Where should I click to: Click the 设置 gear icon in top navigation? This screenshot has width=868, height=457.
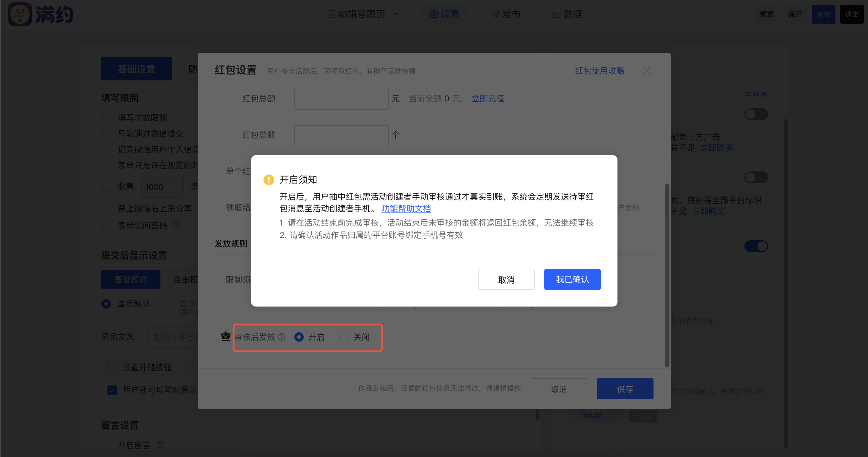point(434,14)
